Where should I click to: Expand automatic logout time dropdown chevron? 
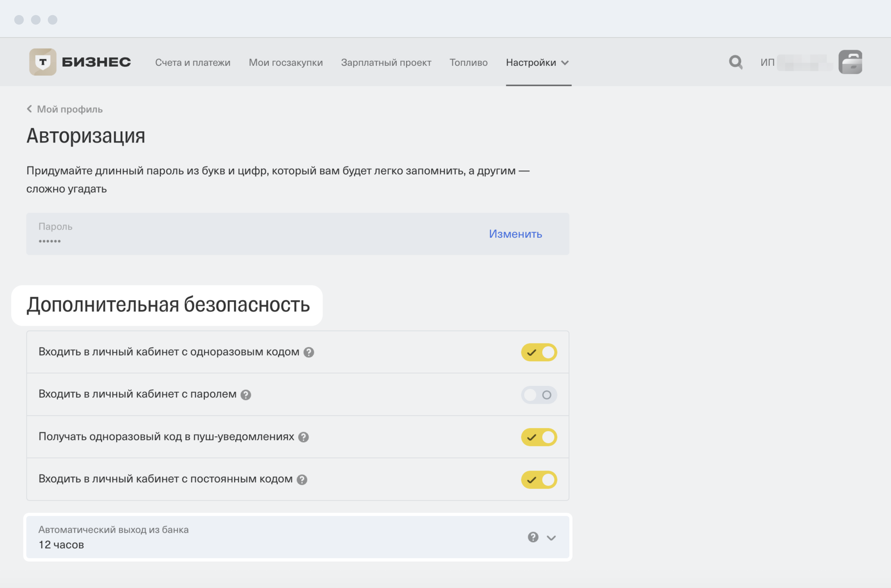tap(551, 538)
